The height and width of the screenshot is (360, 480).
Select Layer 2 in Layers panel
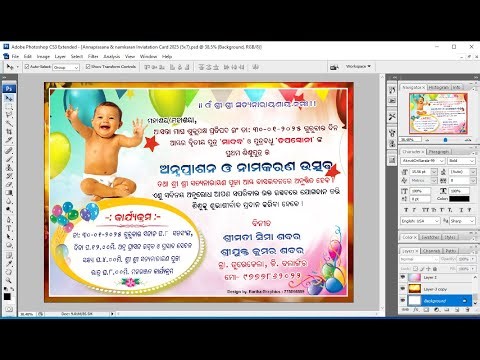437,277
